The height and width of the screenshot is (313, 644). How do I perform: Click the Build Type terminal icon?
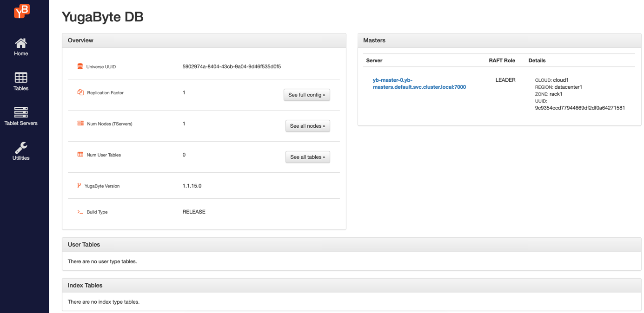80,212
